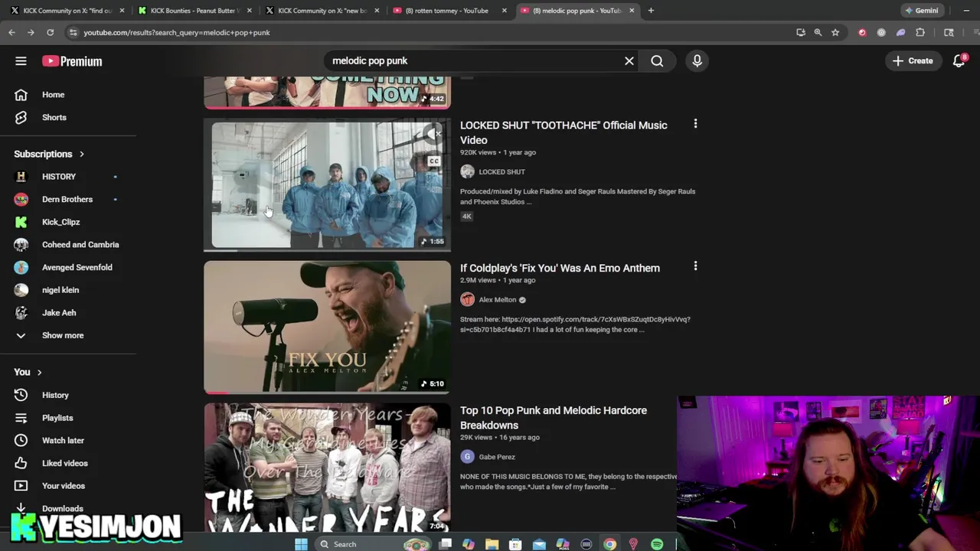Viewport: 980px width, 551px height.
Task: Open If Coldplay's Fix You video title
Action: (x=560, y=268)
